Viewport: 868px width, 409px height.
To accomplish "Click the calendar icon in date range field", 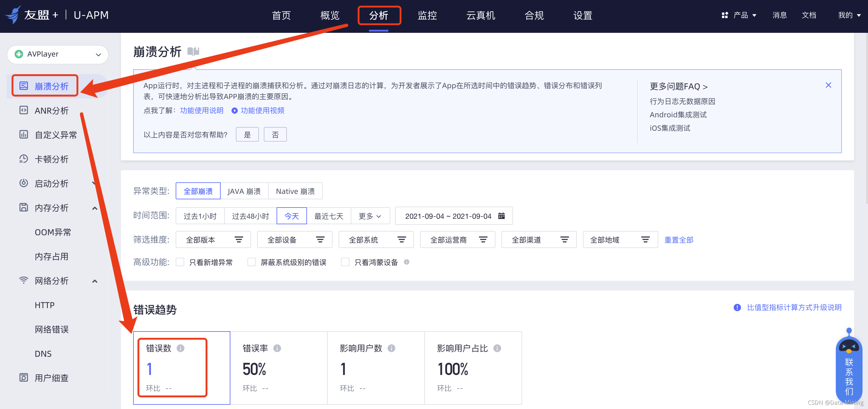I will click(x=501, y=216).
